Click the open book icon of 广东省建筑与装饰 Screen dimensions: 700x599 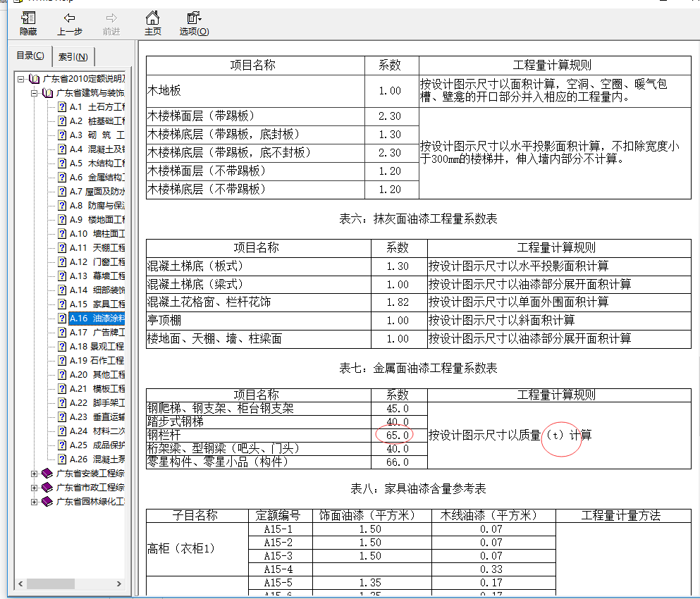[48, 93]
